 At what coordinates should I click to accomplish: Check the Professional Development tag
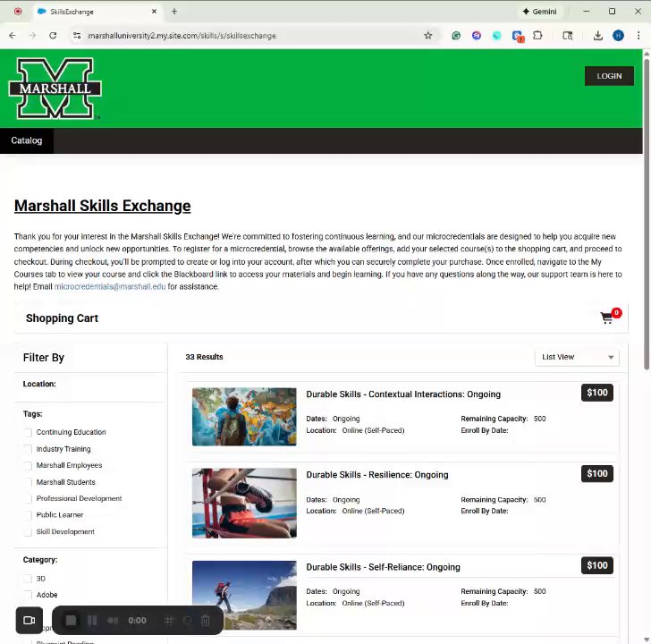click(x=28, y=498)
